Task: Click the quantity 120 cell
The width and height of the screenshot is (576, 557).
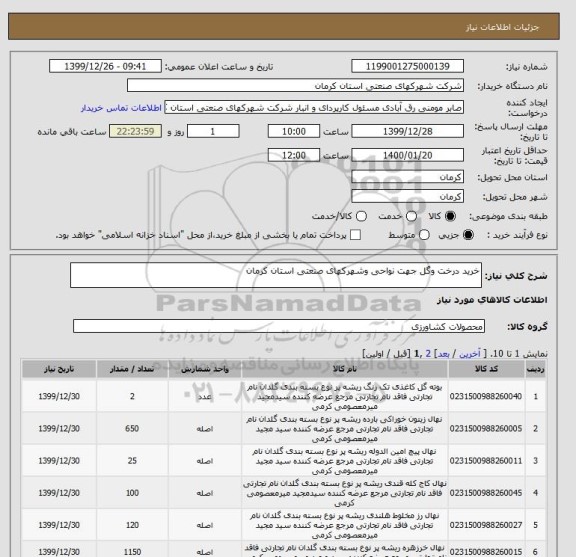Action: pos(132,525)
